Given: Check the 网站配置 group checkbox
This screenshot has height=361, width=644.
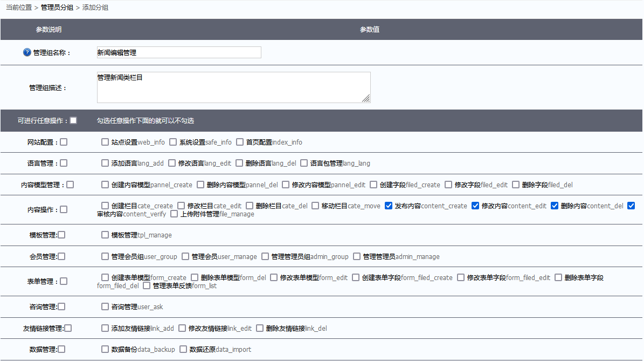Looking at the screenshot, I should (x=64, y=142).
